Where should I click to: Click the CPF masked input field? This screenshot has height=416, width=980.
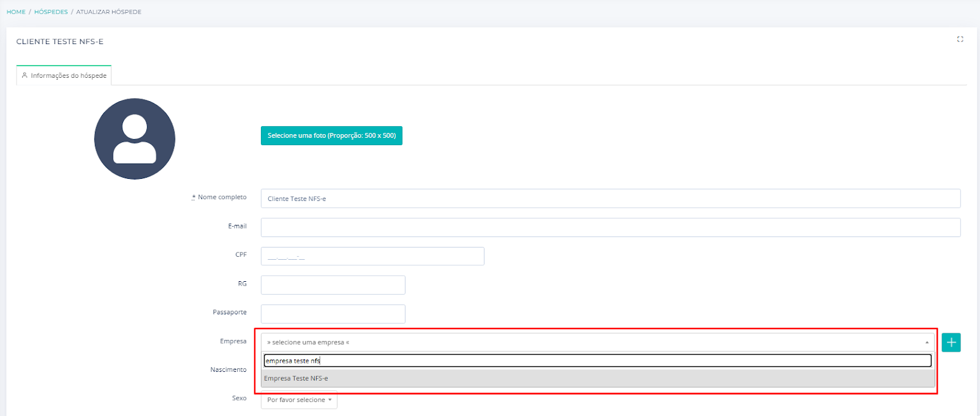click(x=372, y=256)
